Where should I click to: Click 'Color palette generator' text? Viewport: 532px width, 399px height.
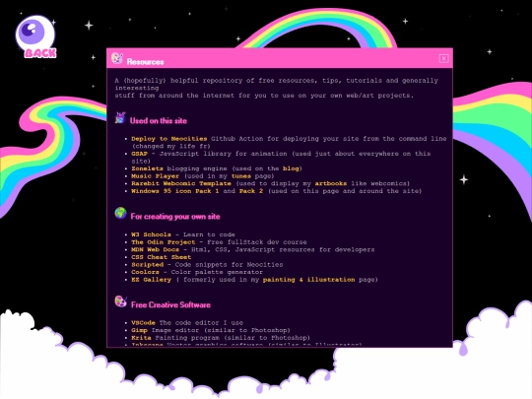(217, 272)
